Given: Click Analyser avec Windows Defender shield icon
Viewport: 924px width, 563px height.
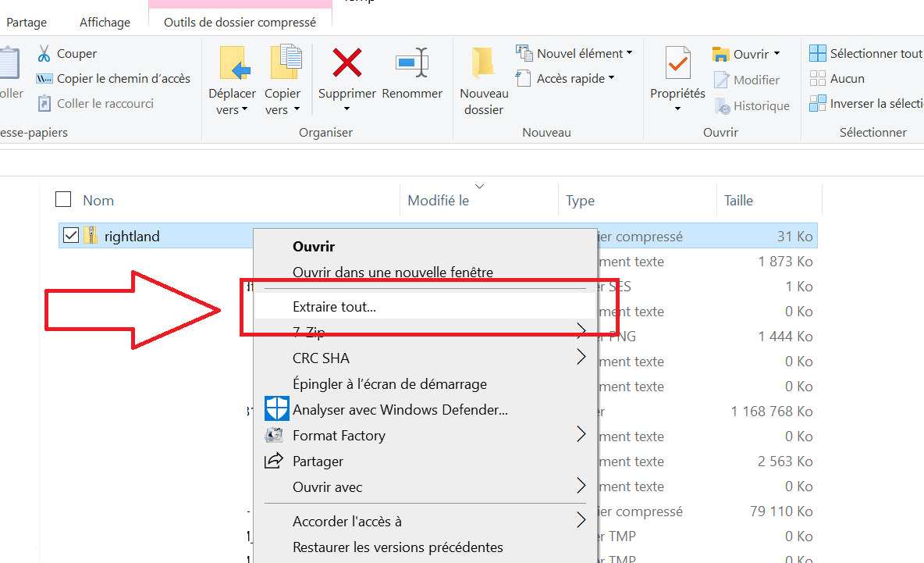Looking at the screenshot, I should pyautogui.click(x=276, y=409).
